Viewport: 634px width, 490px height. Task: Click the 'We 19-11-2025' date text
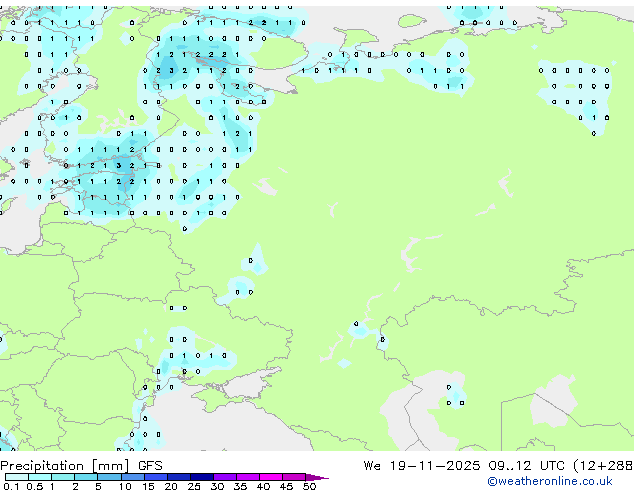pos(422,466)
